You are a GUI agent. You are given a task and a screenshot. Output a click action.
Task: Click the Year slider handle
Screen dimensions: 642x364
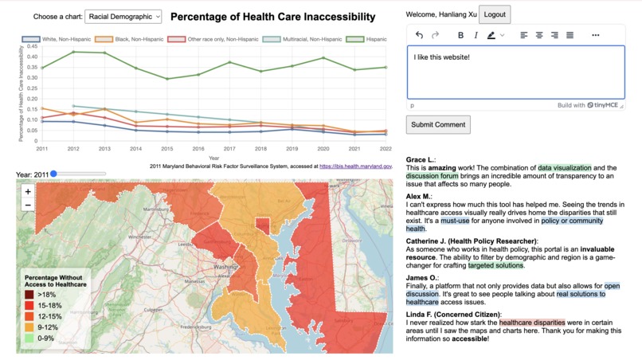53,174
